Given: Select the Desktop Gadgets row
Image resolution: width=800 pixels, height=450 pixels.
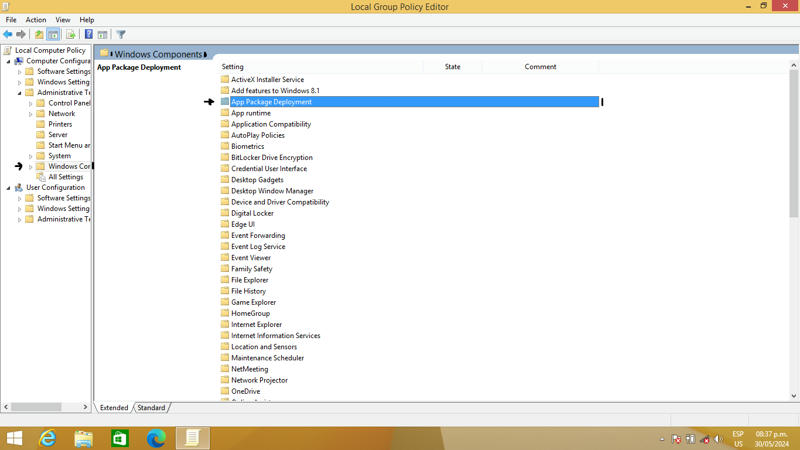Looking at the screenshot, I should point(410,180).
